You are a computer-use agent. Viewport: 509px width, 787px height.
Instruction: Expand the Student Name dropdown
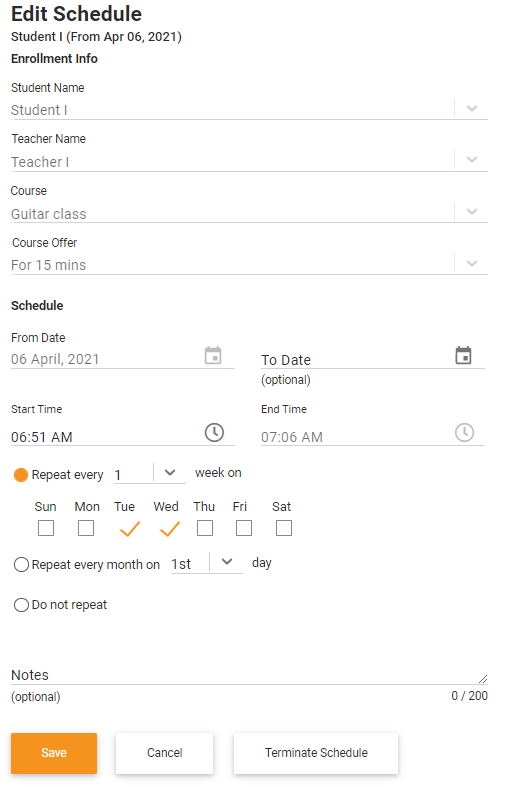471,108
